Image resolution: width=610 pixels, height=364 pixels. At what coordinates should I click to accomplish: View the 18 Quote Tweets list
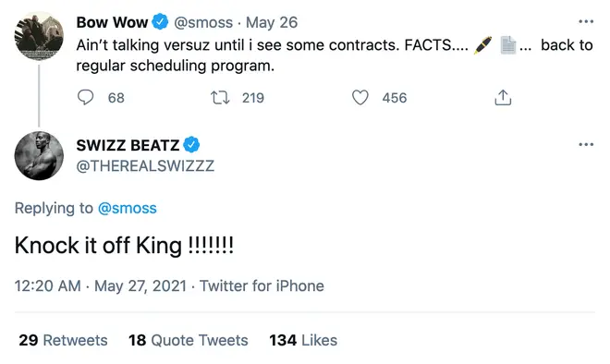[189, 340]
